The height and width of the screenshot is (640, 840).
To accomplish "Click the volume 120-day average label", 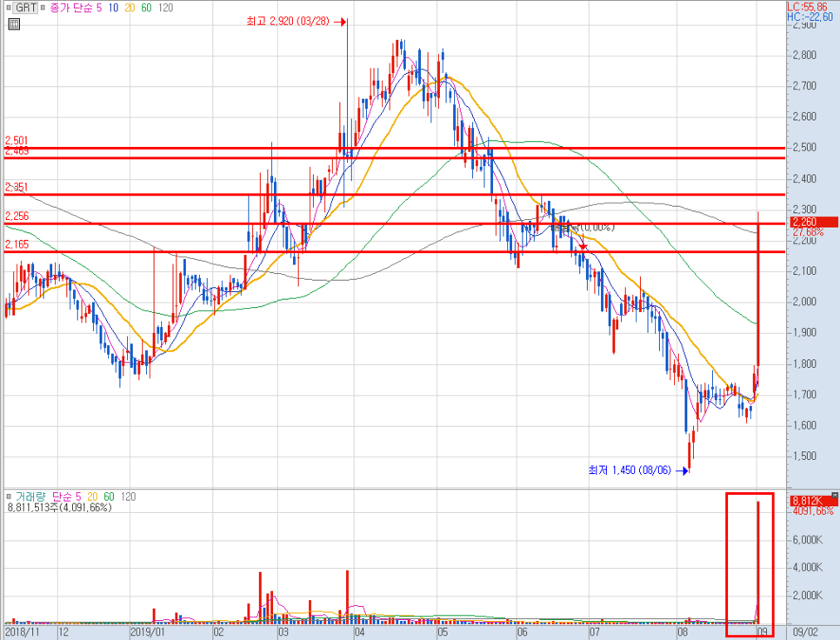I will point(128,497).
